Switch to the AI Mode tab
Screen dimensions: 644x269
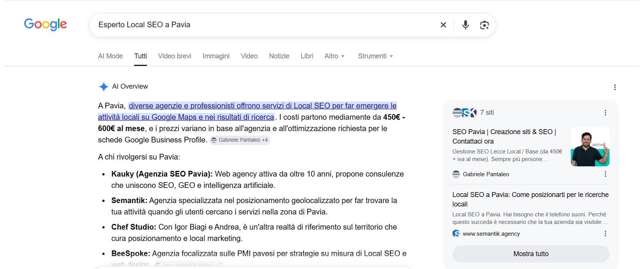(110, 56)
